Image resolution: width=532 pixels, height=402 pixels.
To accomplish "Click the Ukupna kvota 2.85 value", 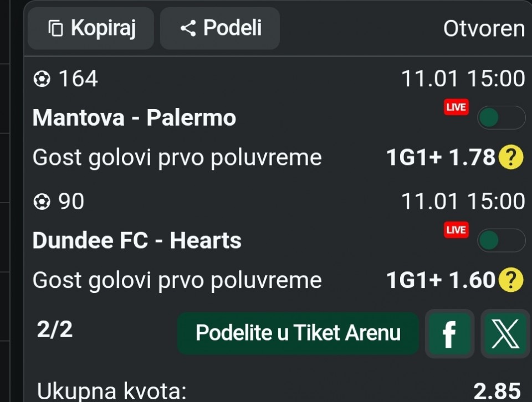I will pyautogui.click(x=497, y=391).
